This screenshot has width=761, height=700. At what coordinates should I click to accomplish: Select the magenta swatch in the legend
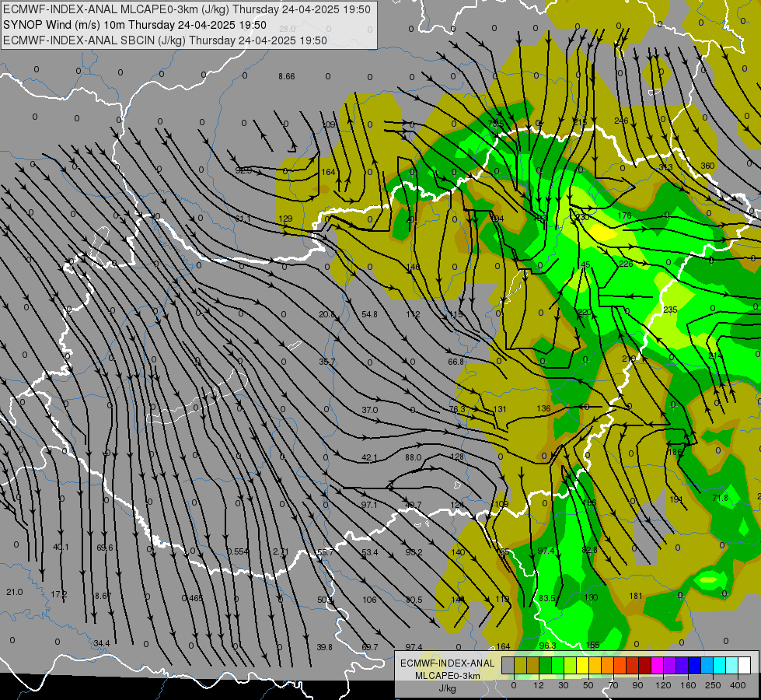[658, 665]
